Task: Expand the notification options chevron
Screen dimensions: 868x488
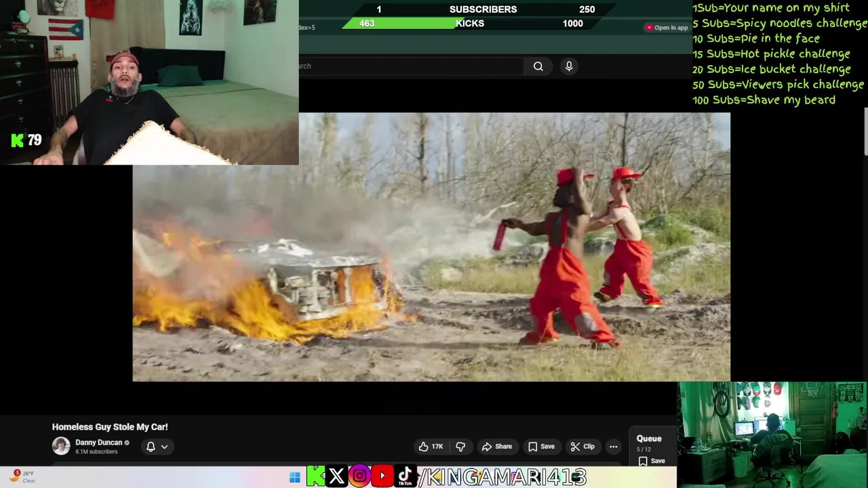Action: coord(164,447)
